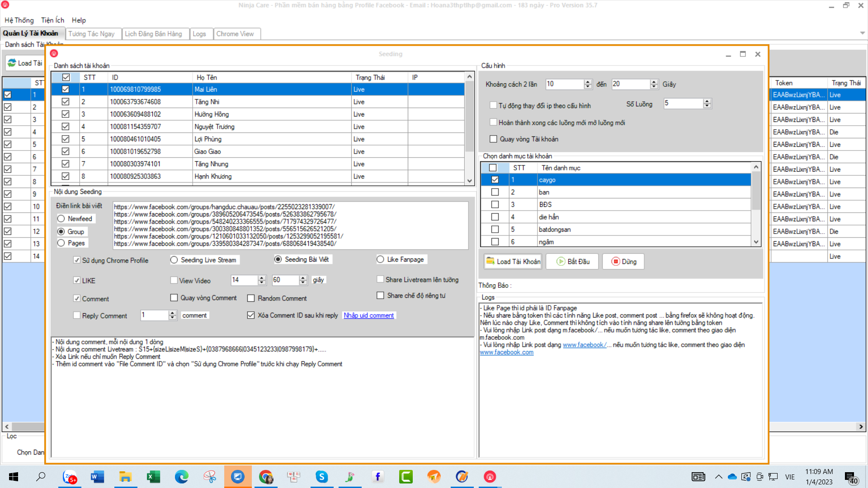Viewport: 868px width, 488px height.
Task: Enable Reply Comment checkbox
Action: click(x=77, y=315)
